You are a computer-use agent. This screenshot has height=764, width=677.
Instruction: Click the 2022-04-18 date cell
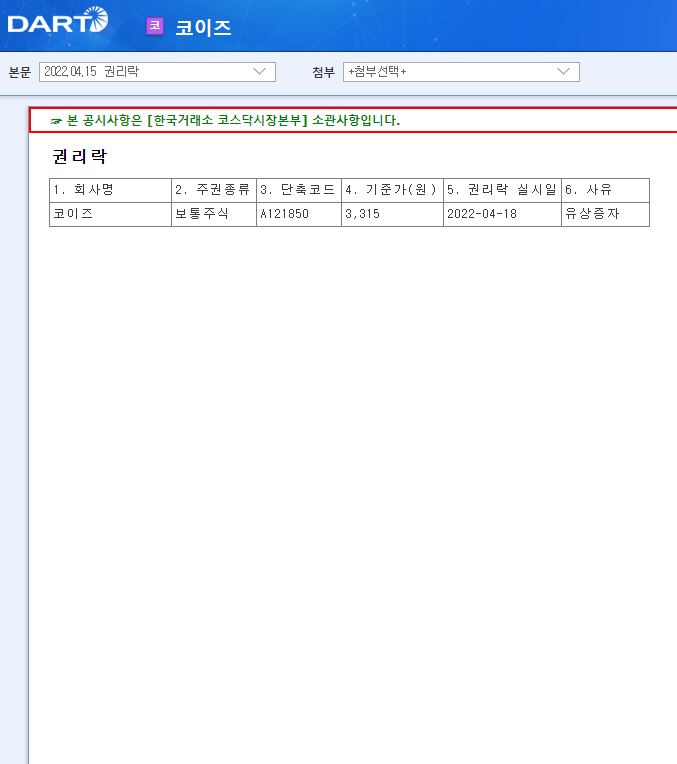(503, 214)
